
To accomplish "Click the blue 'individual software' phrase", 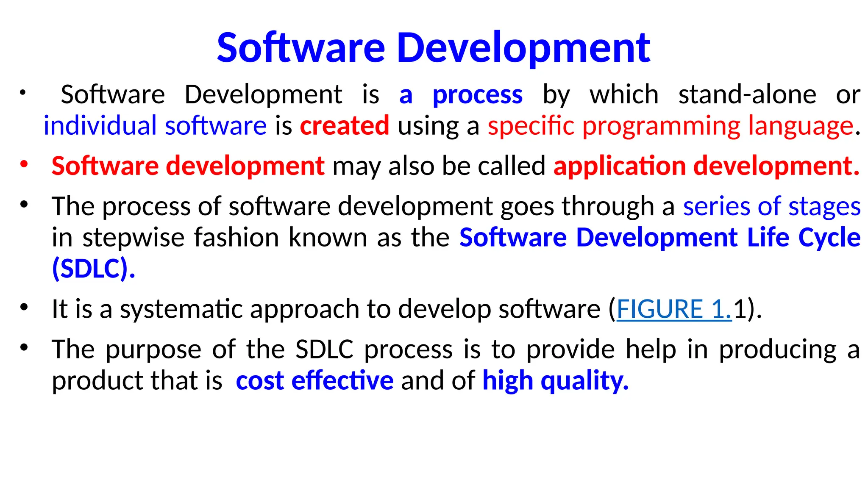I will (x=155, y=126).
